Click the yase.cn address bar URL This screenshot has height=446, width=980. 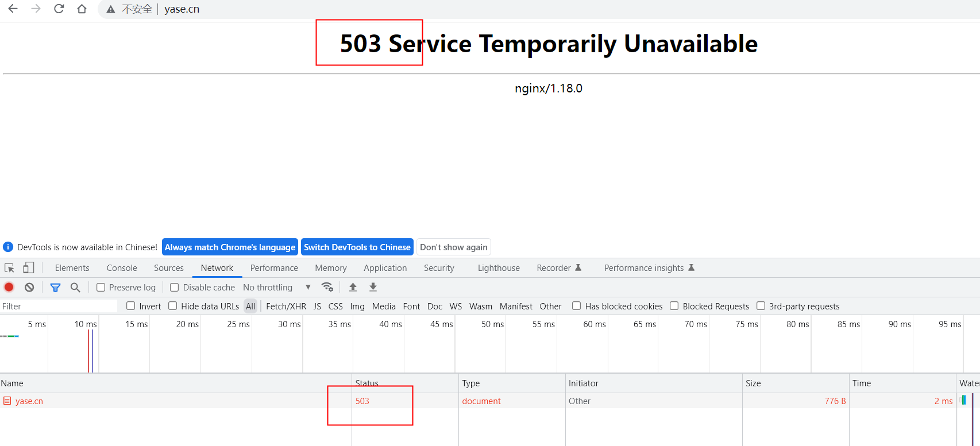tap(182, 9)
